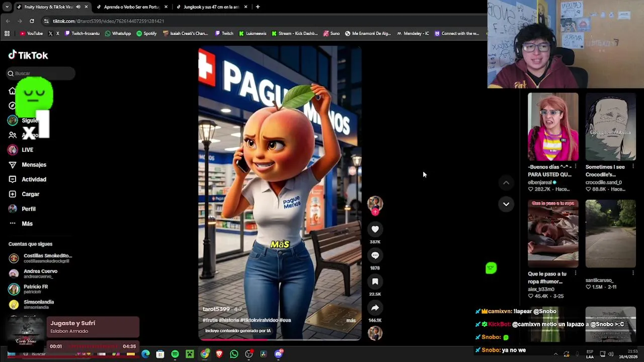The height and width of the screenshot is (362, 644).
Task: Open tarot5399 creator name on video
Action: click(216, 309)
